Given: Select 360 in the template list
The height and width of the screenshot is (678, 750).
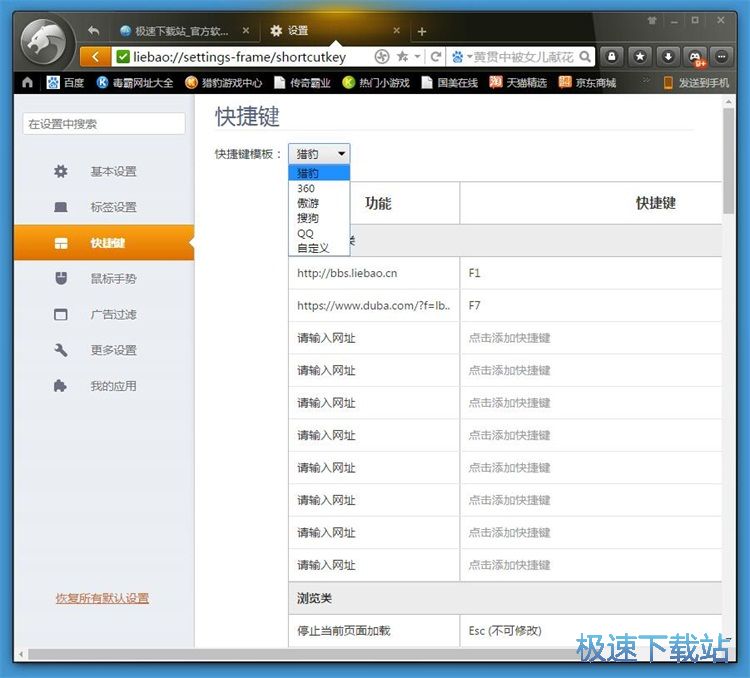Looking at the screenshot, I should pos(319,188).
